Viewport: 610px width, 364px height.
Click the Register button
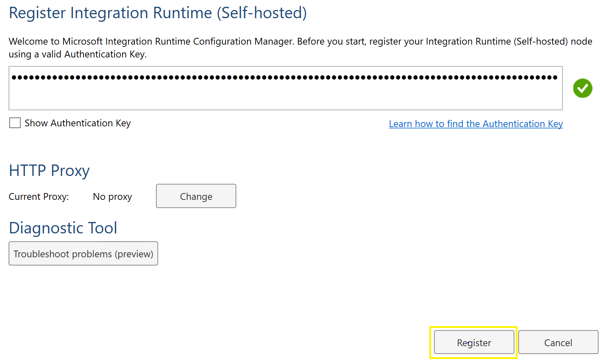[x=474, y=342]
